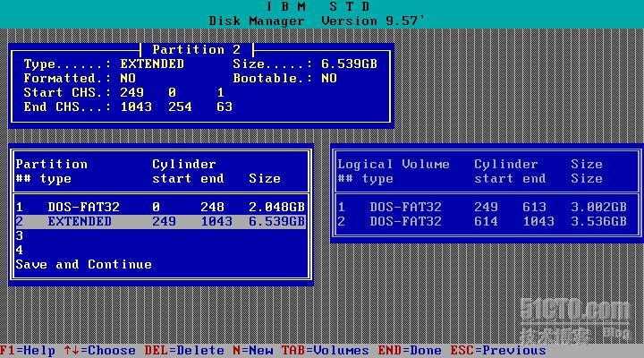Select empty partition slot 3
Viewport: 644px width, 358px height.
[x=161, y=236]
